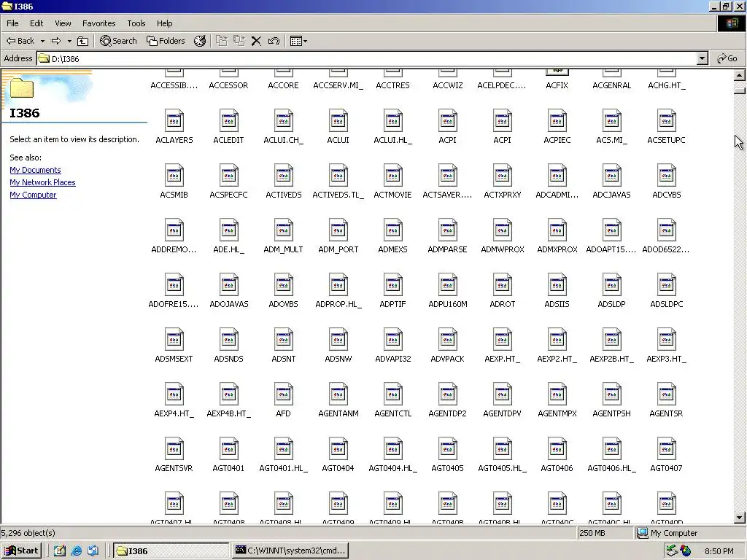Select the AGENTCTL file icon
747x560 pixels.
[x=392, y=394]
